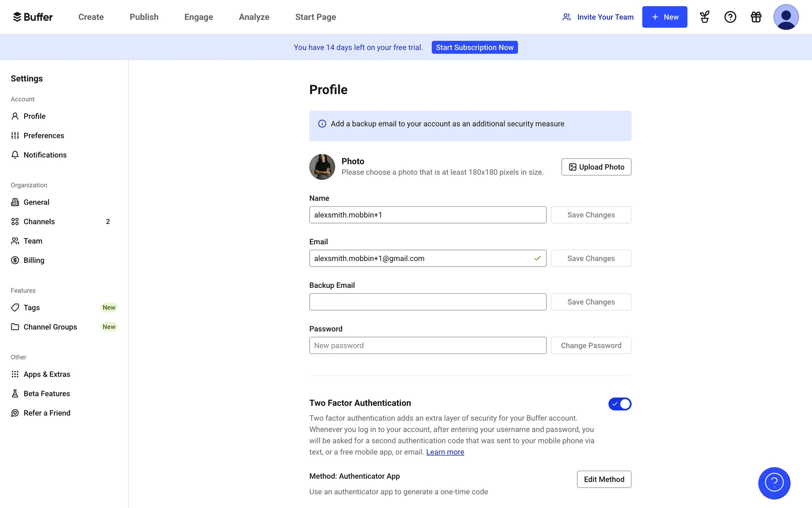
Task: Go to the Analyze tab
Action: 254,17
